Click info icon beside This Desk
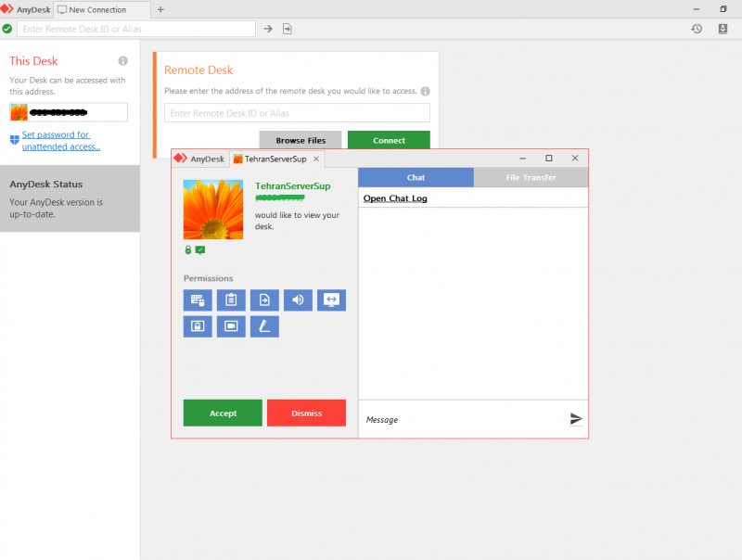 123,61
